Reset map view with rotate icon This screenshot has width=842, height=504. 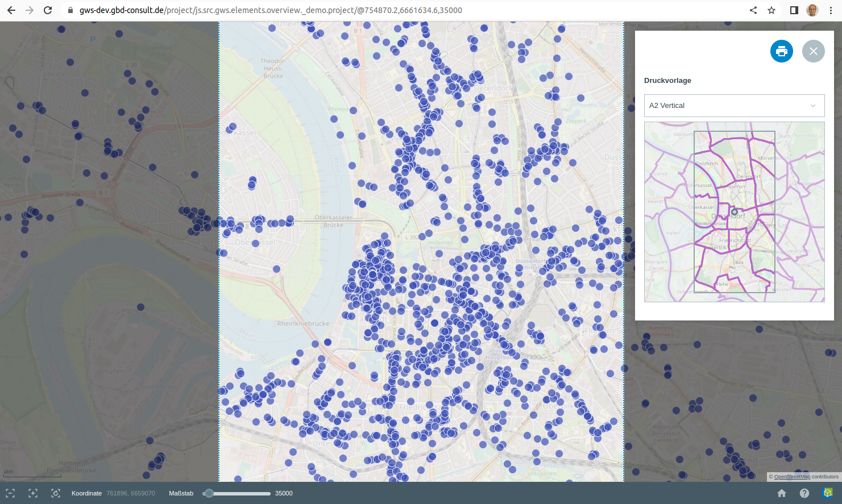pos(56,493)
